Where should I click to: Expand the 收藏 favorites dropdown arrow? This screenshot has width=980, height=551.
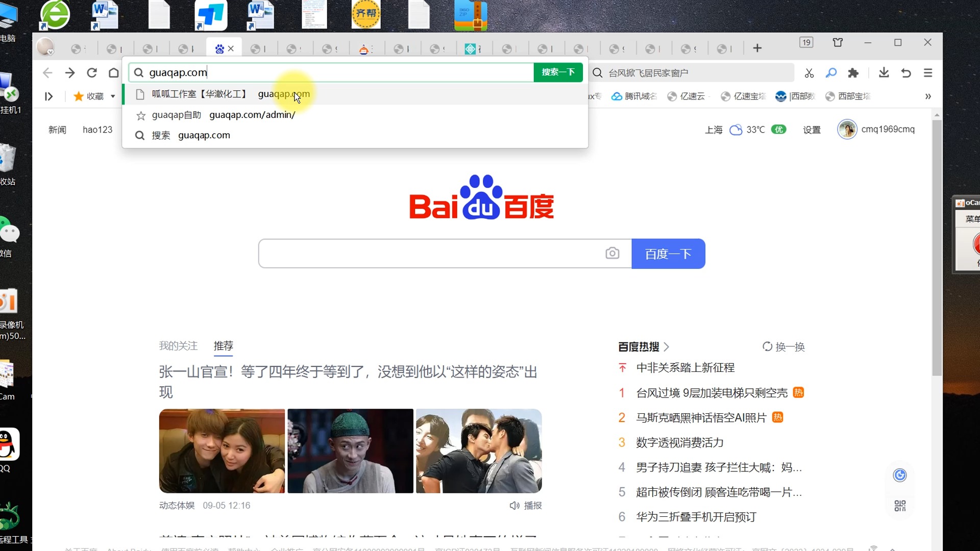[x=113, y=96]
